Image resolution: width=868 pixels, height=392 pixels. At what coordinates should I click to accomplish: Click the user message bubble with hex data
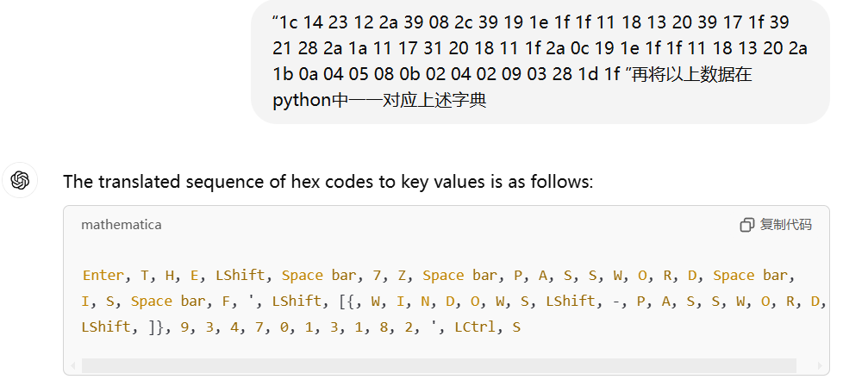540,61
